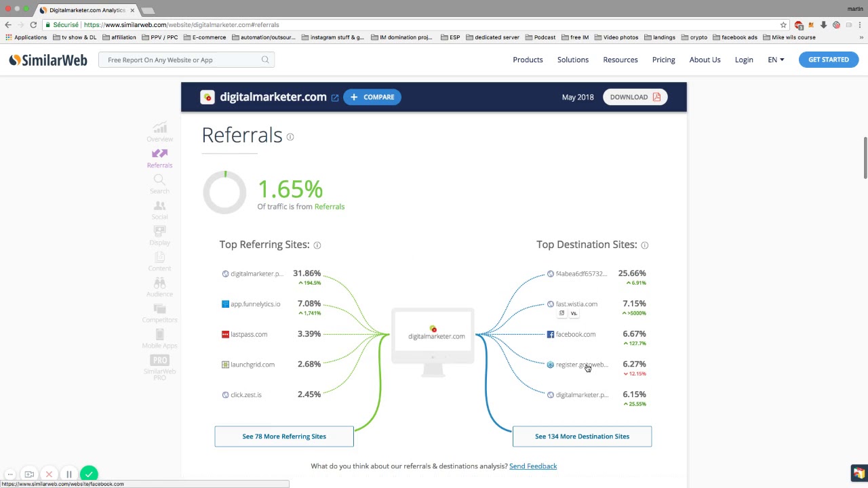Viewport: 868px width, 488px height.
Task: Pause the screen recording
Action: (69, 474)
